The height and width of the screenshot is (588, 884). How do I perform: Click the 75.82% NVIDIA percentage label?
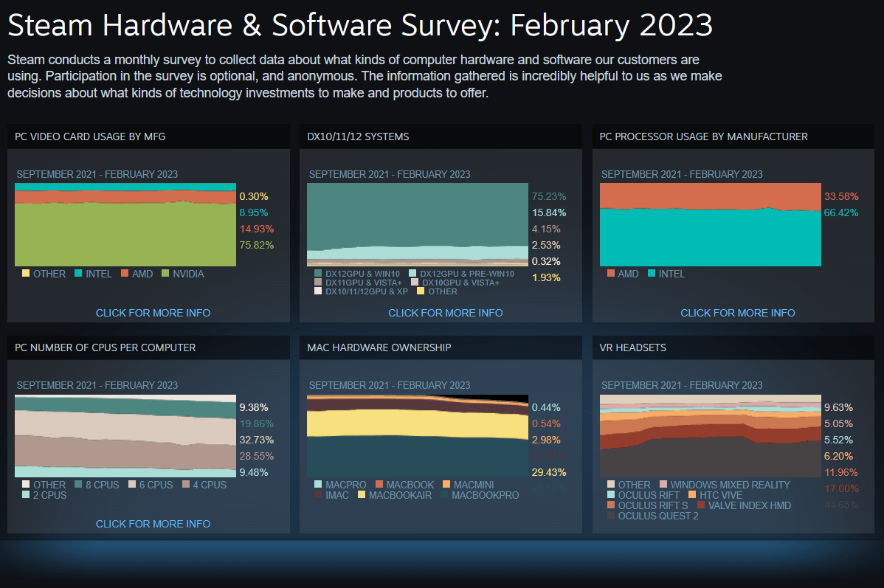[x=256, y=245]
